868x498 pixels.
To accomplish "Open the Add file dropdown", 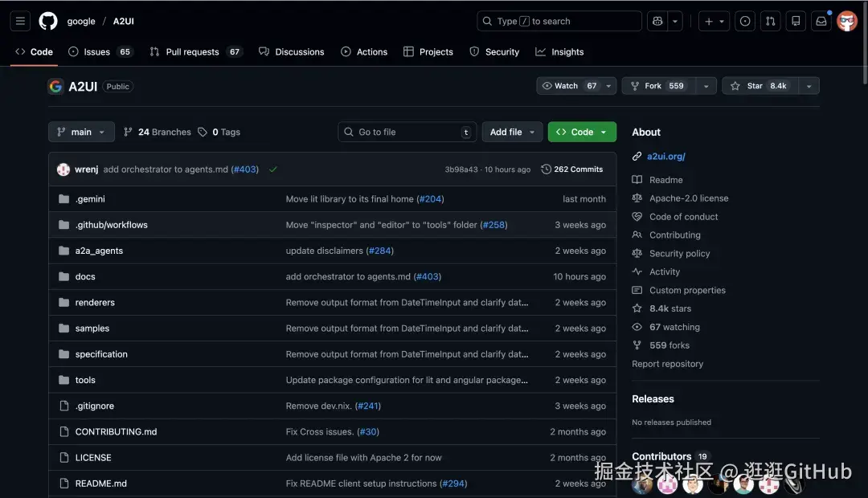I will [513, 132].
